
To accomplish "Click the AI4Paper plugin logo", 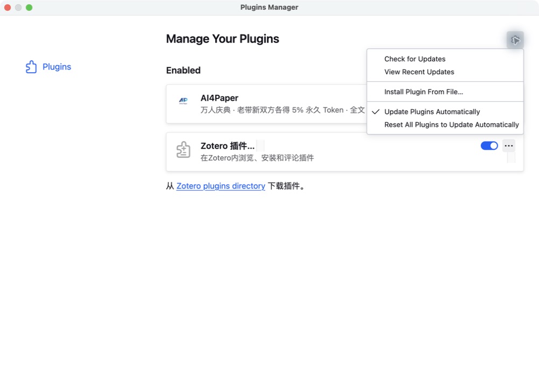I will [x=183, y=101].
